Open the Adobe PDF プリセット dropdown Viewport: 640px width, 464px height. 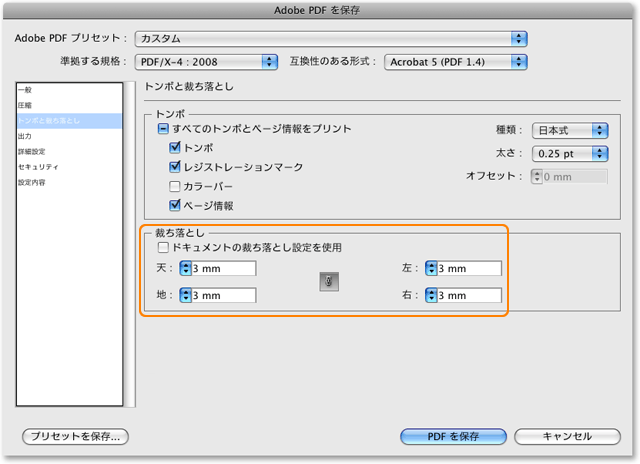(x=330, y=38)
